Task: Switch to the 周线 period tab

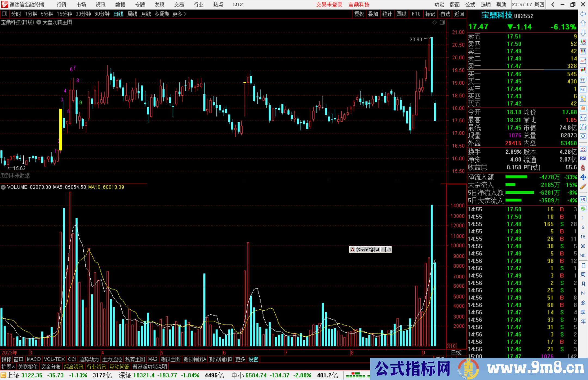Action: (132, 14)
